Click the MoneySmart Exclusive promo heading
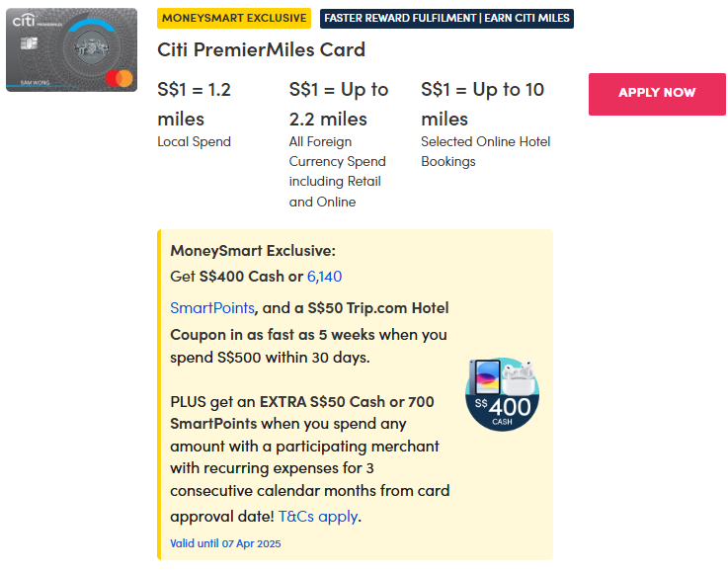This screenshot has height=572, width=728. (x=253, y=251)
